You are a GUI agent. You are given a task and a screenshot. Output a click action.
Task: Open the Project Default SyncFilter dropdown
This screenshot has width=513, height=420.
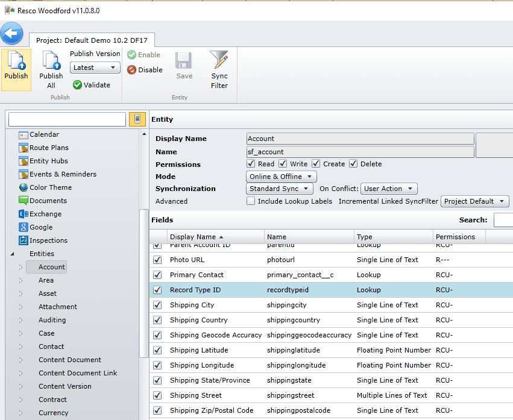[475, 201]
